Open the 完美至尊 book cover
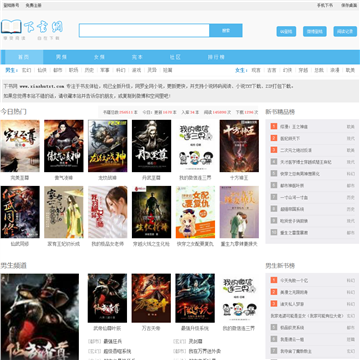This screenshot has width=360, height=360. point(20,146)
